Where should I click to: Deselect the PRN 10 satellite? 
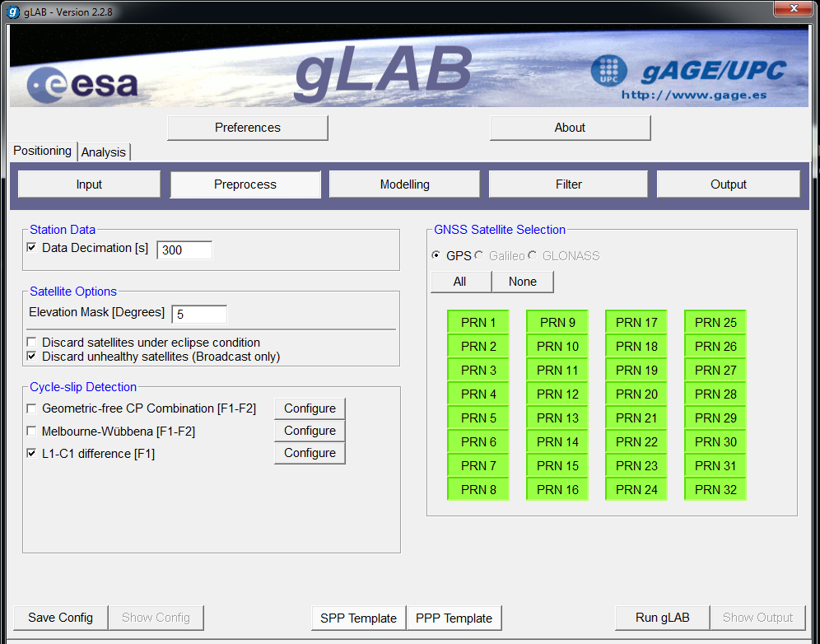(557, 347)
